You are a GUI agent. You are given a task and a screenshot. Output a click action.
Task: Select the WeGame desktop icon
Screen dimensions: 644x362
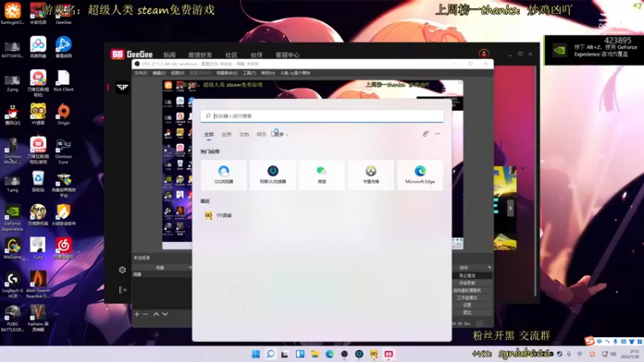click(12, 248)
